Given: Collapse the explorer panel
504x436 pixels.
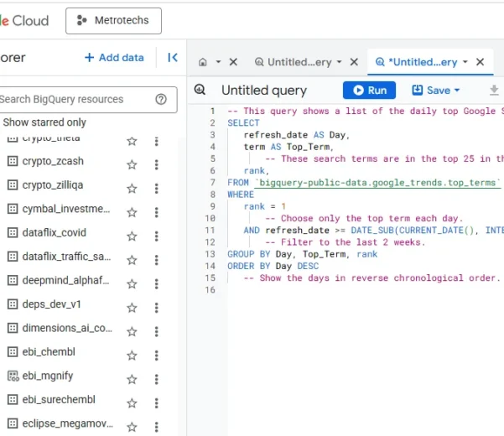Looking at the screenshot, I should (x=173, y=58).
